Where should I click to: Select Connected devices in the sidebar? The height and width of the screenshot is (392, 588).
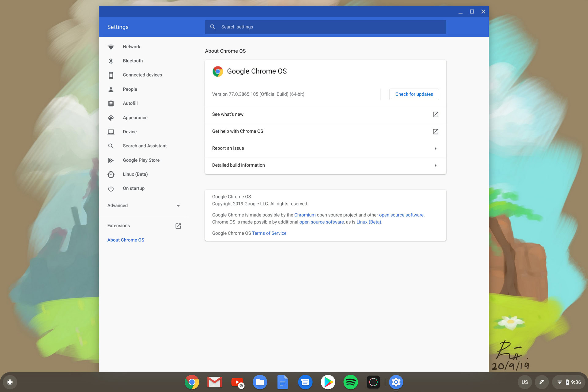click(x=142, y=75)
